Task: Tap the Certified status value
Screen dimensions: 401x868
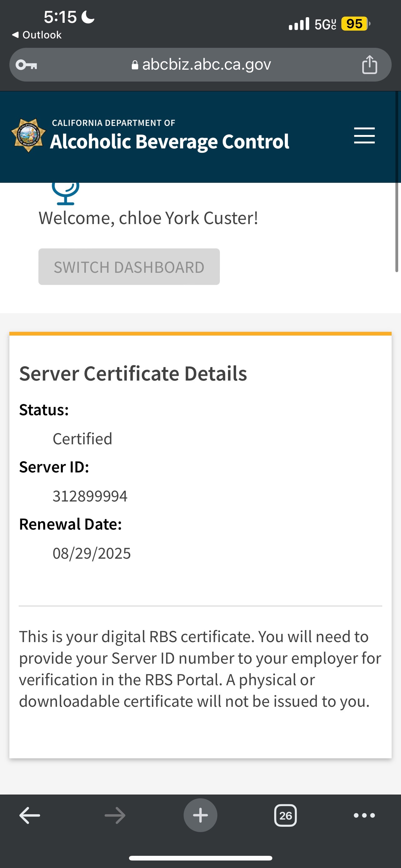Action: pos(82,439)
